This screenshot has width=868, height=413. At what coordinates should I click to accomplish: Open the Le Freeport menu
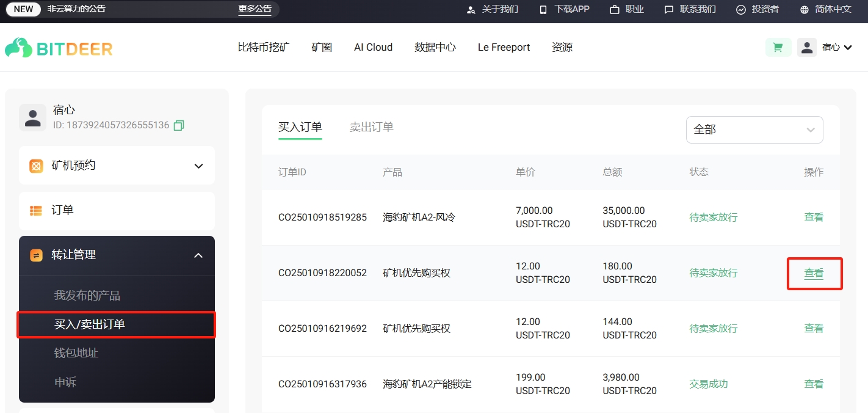coord(504,47)
